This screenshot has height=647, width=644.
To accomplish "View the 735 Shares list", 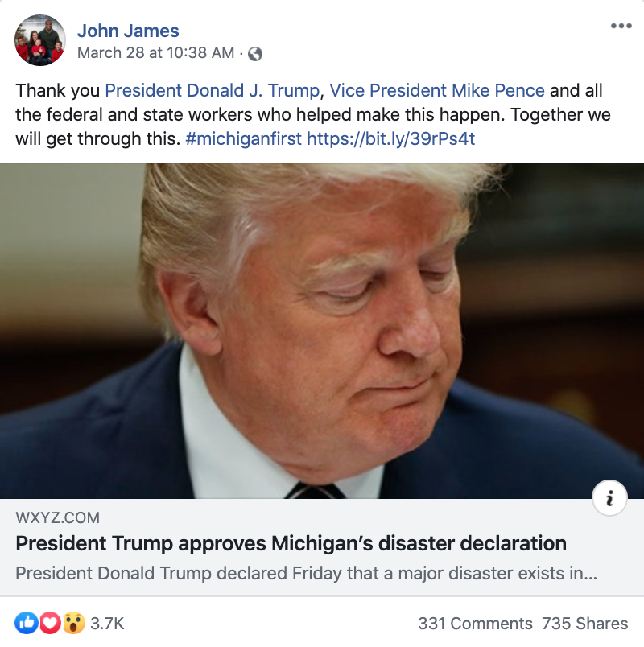I will tap(584, 624).
